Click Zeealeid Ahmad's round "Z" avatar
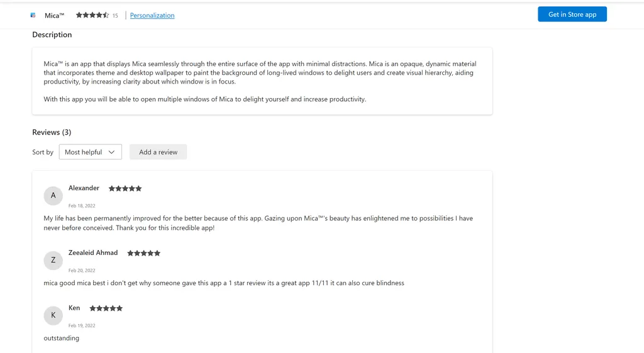 point(53,260)
